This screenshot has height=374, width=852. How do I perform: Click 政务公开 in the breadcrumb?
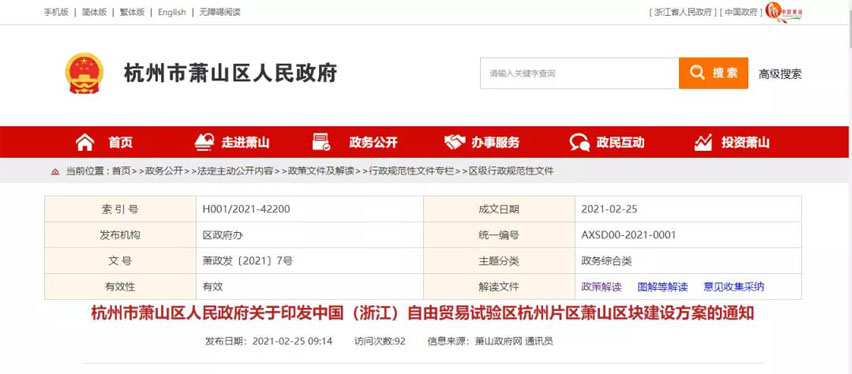(x=165, y=171)
